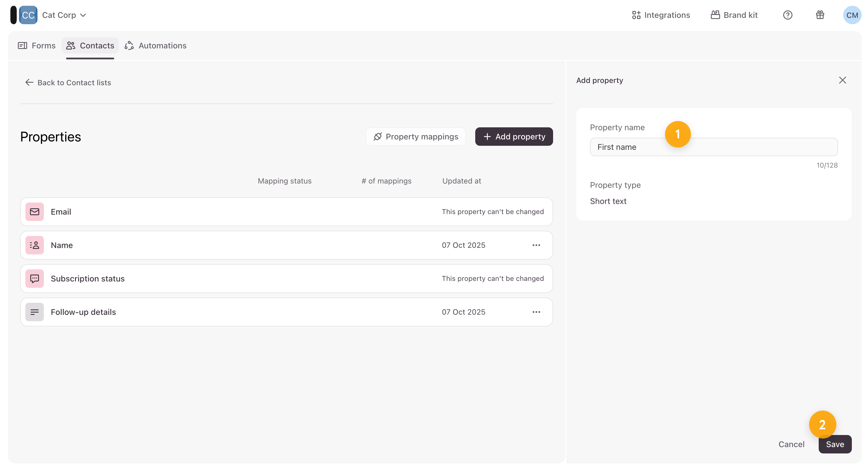Switch to the Forms tab
Screen dimensions: 868x469
37,46
